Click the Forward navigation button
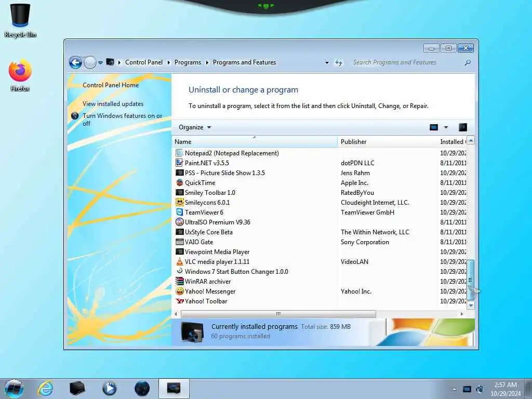The image size is (532, 399). pyautogui.click(x=90, y=62)
